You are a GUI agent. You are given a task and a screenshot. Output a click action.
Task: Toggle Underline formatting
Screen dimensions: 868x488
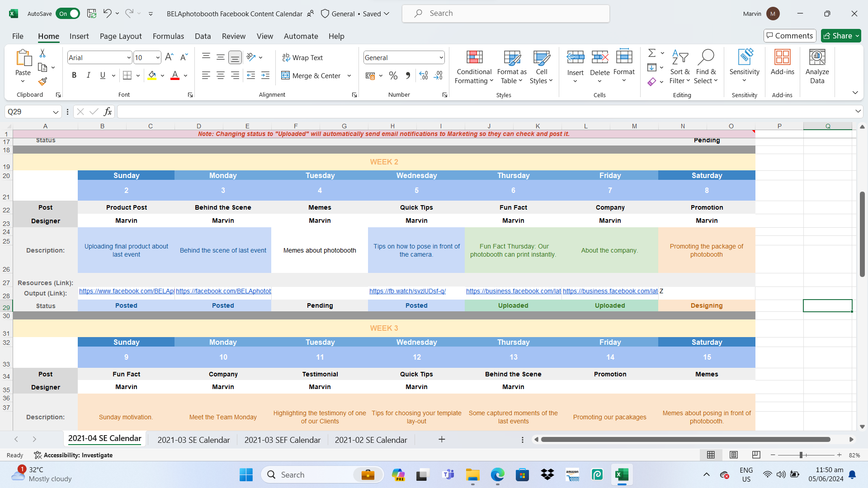click(x=103, y=75)
